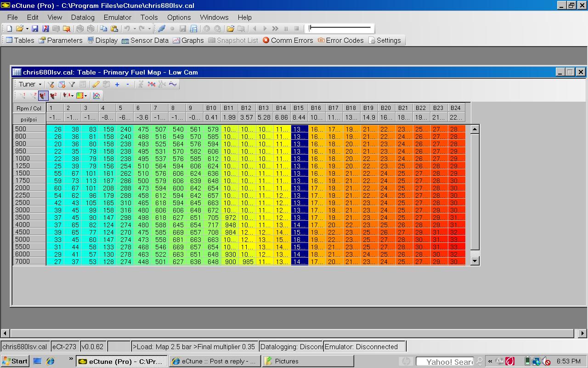The width and height of the screenshot is (588, 368).
Task: Click the blue smooth curve icon
Action: [173, 84]
